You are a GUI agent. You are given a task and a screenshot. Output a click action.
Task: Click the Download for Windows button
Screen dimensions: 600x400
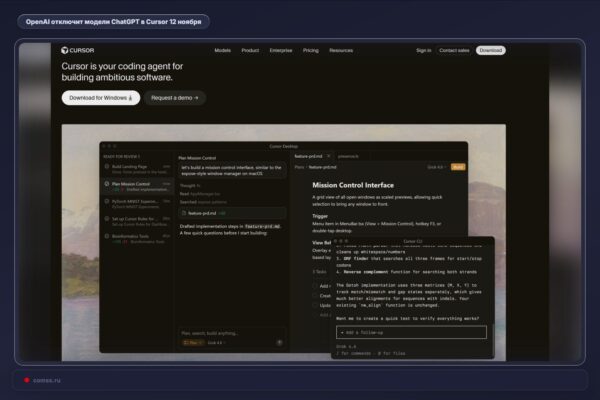(x=101, y=98)
